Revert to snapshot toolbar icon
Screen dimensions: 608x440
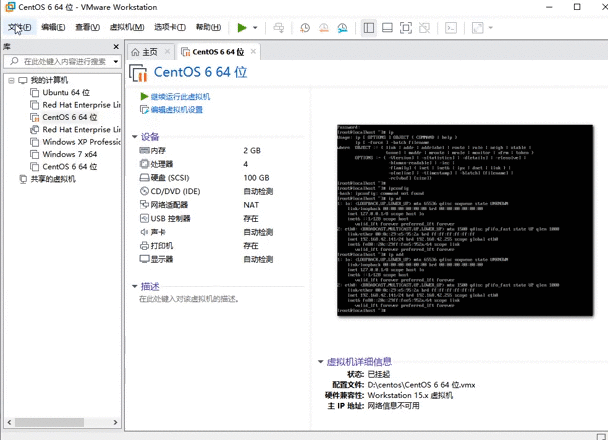click(324, 28)
